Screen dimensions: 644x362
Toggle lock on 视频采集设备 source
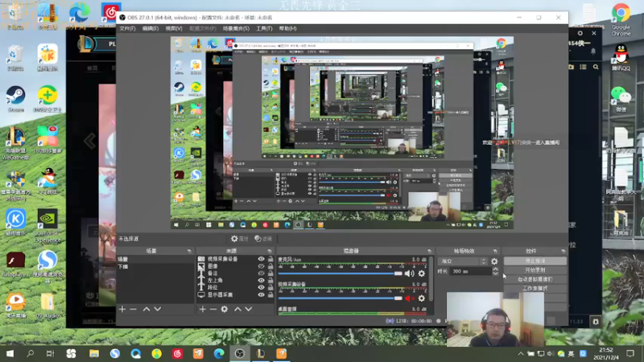tap(270, 259)
